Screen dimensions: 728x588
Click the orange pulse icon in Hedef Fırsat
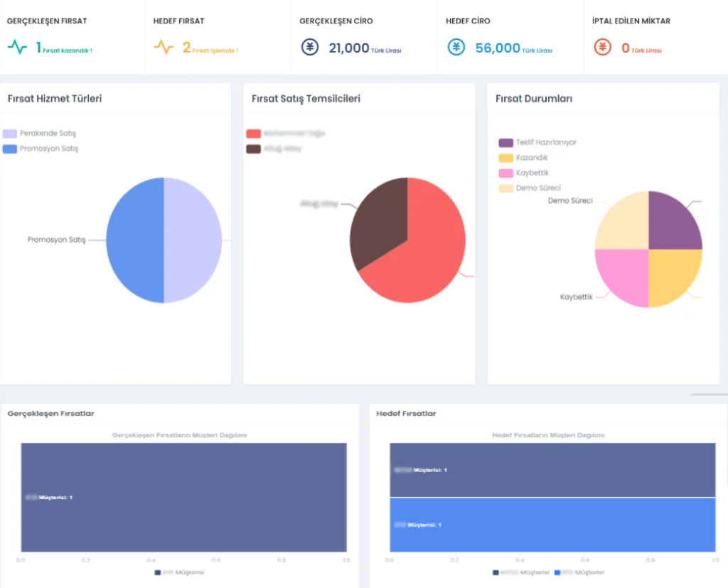coord(164,48)
